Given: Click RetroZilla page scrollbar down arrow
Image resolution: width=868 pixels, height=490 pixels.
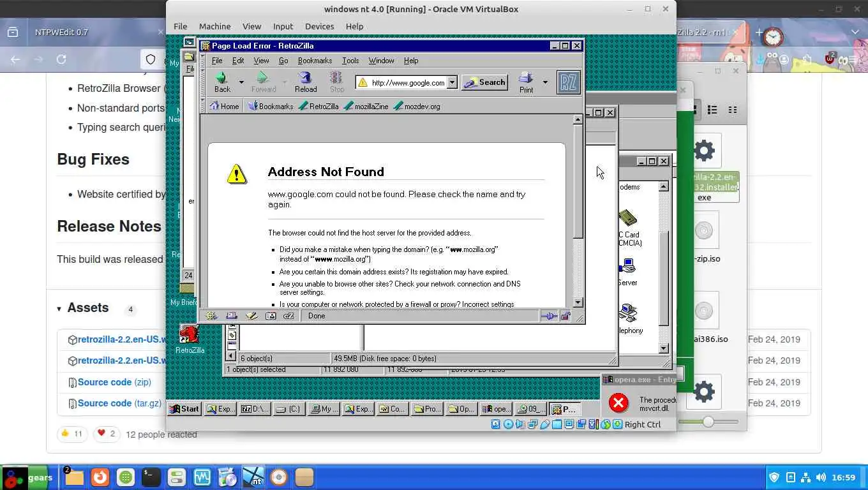Looking at the screenshot, I should coord(578,303).
